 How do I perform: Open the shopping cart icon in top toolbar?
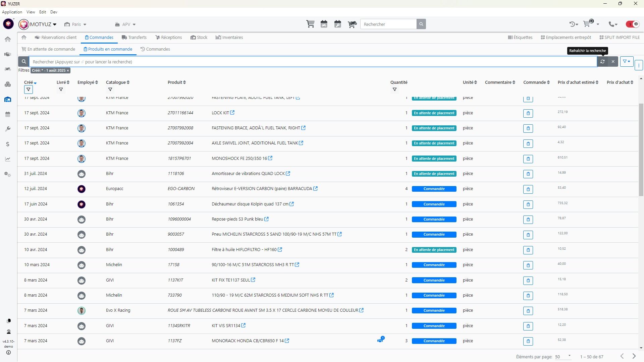(310, 24)
